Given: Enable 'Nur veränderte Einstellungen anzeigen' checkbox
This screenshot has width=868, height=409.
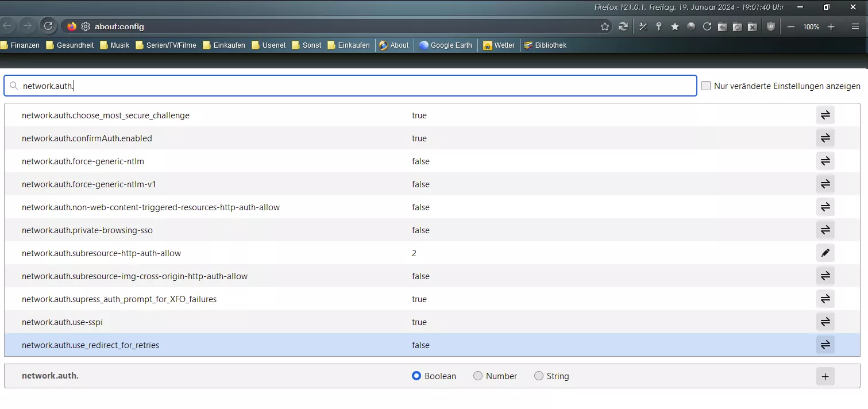Looking at the screenshot, I should 706,86.
